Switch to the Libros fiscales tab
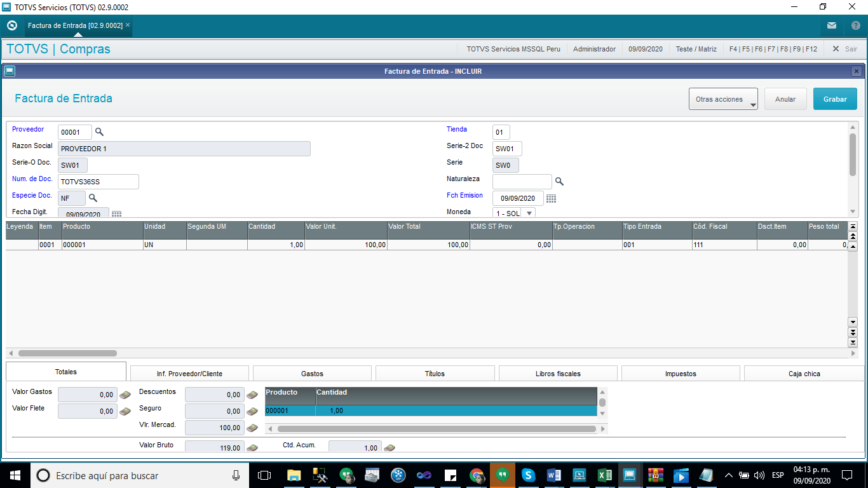Image resolution: width=868 pixels, height=488 pixels. coord(558,374)
